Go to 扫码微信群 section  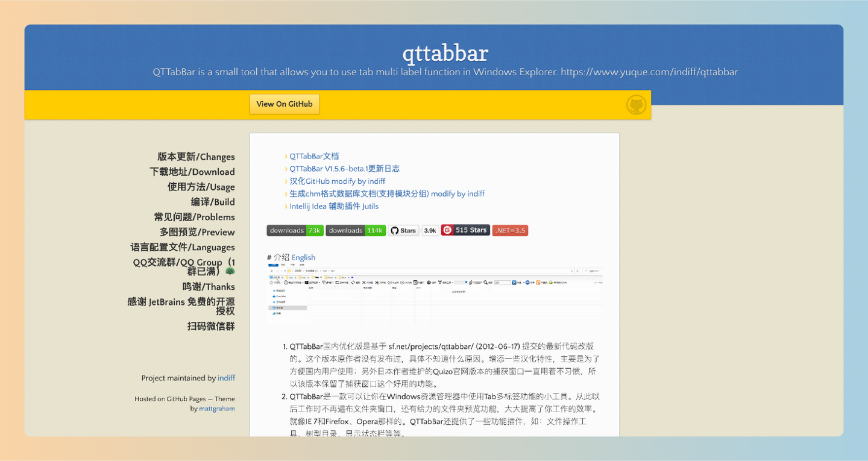[x=211, y=326]
